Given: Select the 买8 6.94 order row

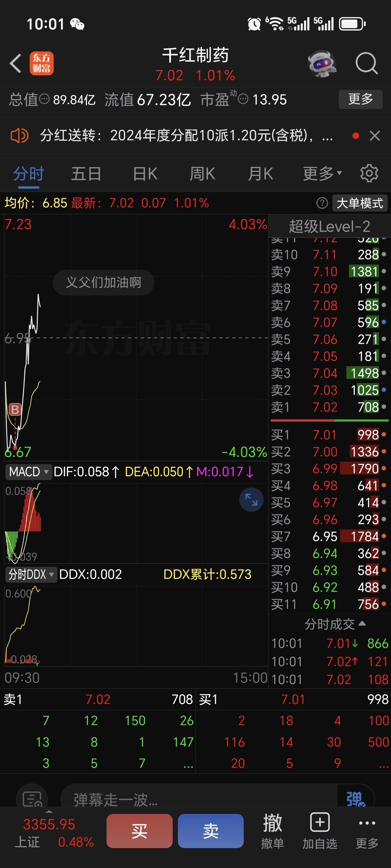Looking at the screenshot, I should coord(329,553).
